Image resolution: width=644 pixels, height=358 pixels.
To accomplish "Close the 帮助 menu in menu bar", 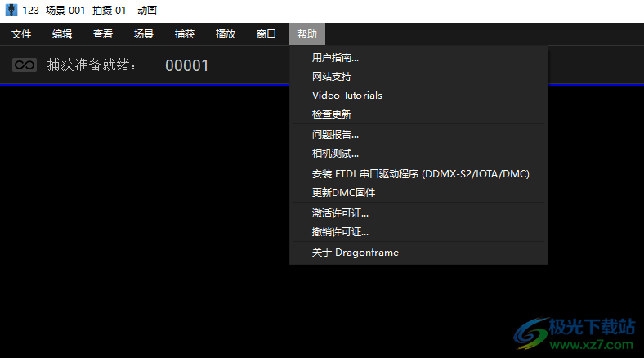I will click(x=307, y=34).
